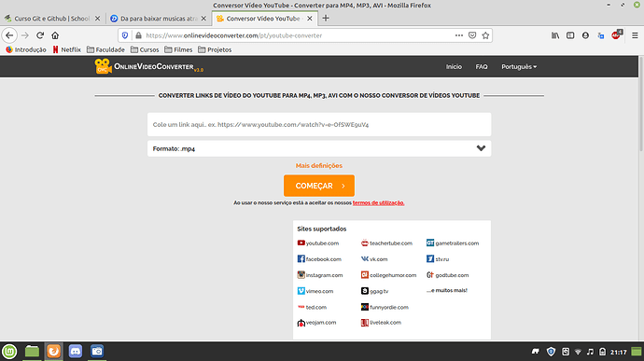
Task: Open Firefox account icon
Action: 585,35
